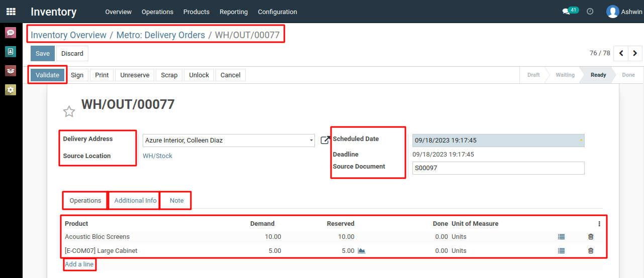The width and height of the screenshot is (644, 278).
Task: Click the Draft status stage
Action: [x=533, y=75]
